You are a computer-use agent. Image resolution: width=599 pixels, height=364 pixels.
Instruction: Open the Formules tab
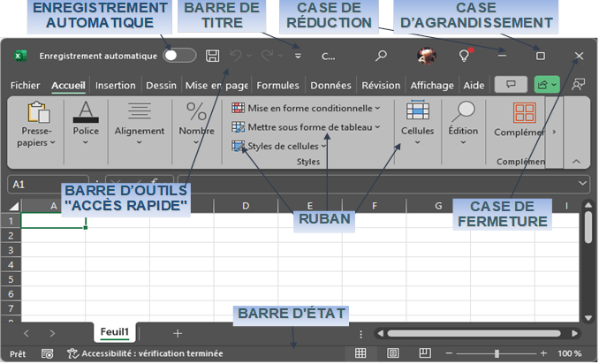[x=277, y=85]
